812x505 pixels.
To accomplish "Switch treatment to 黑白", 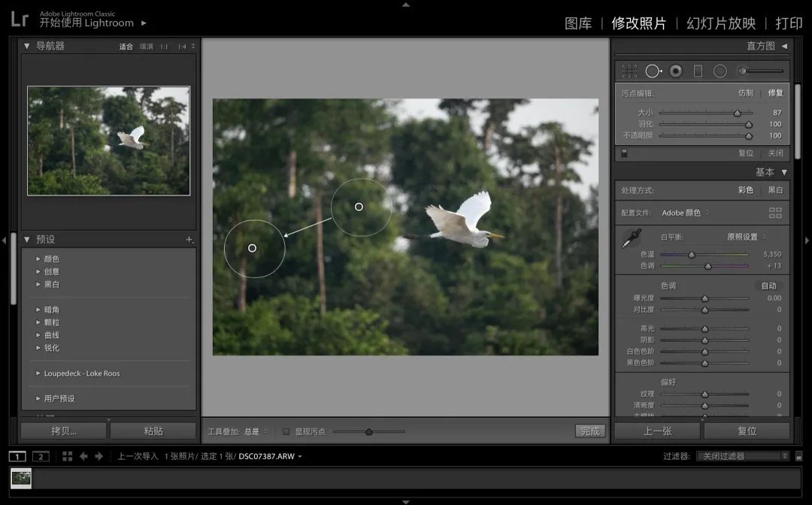I will [775, 190].
